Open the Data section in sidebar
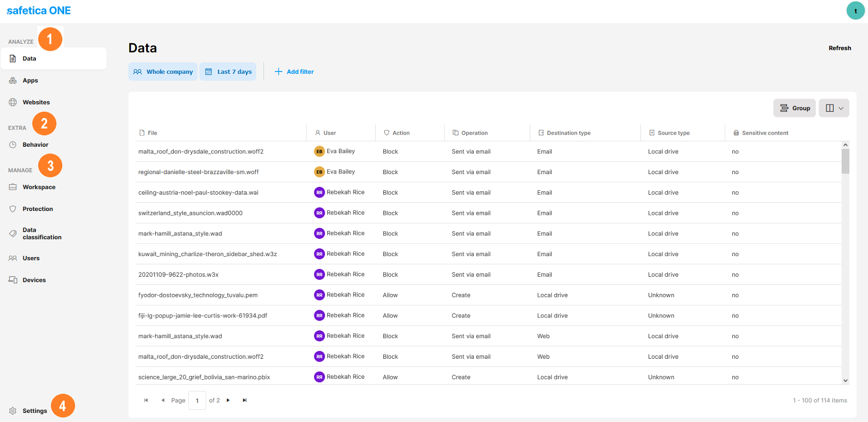868x422 pixels. point(53,59)
